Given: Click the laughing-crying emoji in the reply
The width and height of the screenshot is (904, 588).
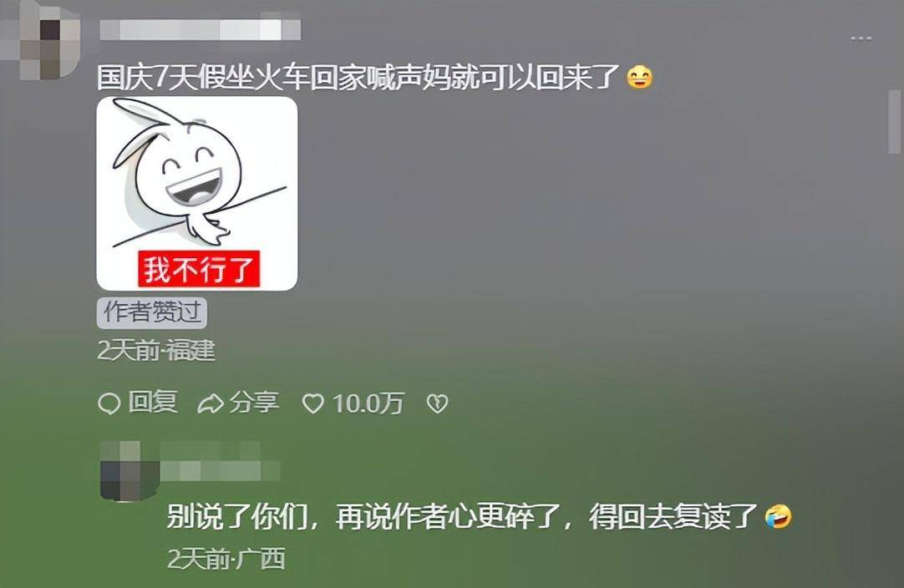Looking at the screenshot, I should coord(778,516).
